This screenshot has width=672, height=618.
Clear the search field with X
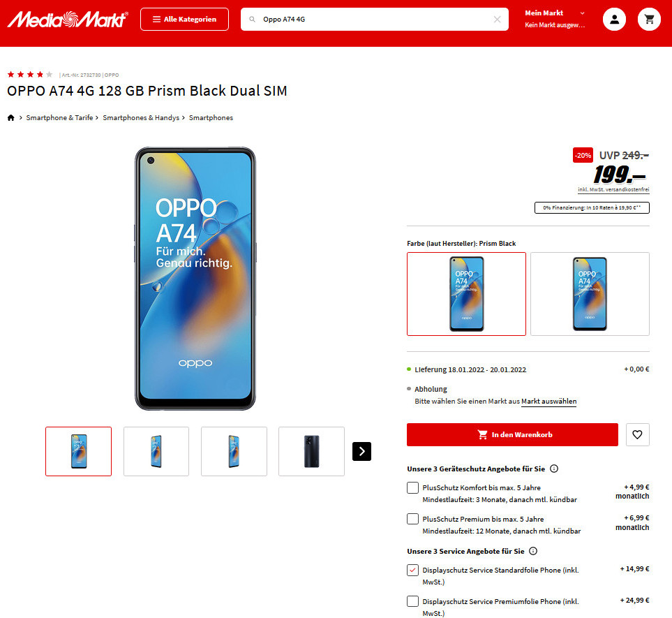pyautogui.click(x=497, y=20)
